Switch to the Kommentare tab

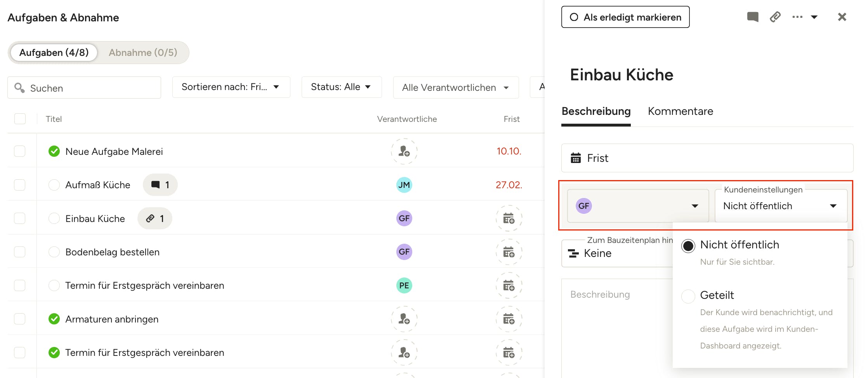coord(680,111)
